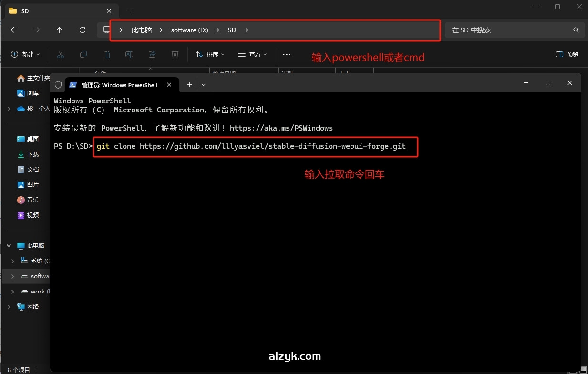Image resolution: width=588 pixels, height=374 pixels.
Task: Click the Share icon in Explorer toolbar
Action: pos(152,54)
